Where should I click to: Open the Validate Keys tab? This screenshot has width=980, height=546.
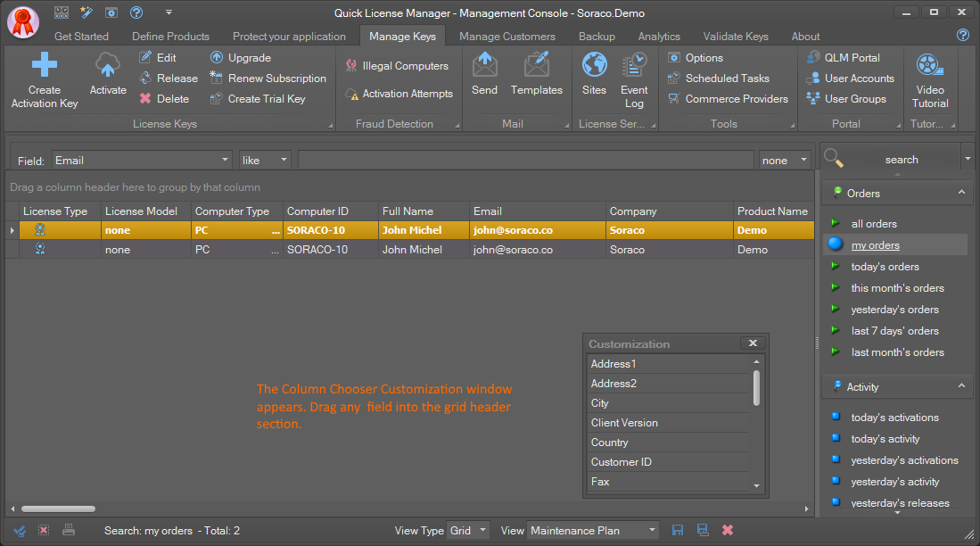(x=736, y=37)
